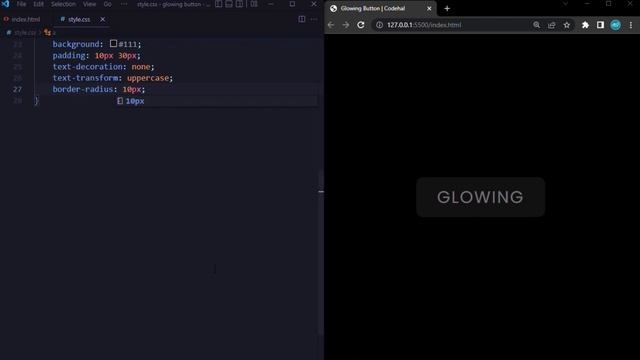Click the GLOWING button on the page

tap(480, 197)
